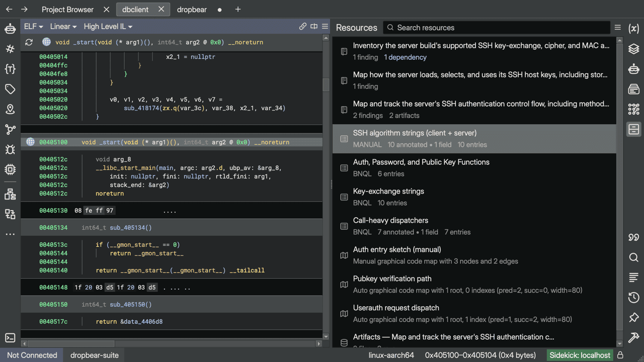Toggle the link sync icon in view toolbar
644x362 pixels.
[302, 26]
